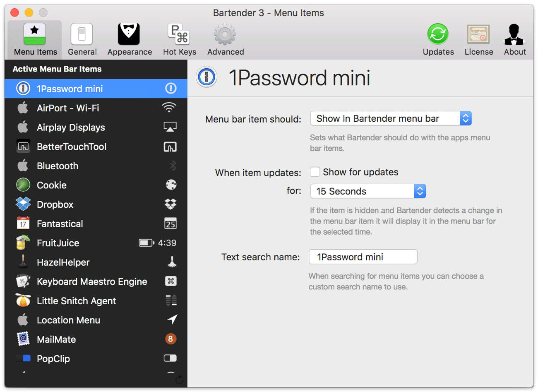This screenshot has height=392, width=538.
Task: Select Location Menu in the list
Action: click(x=96, y=320)
